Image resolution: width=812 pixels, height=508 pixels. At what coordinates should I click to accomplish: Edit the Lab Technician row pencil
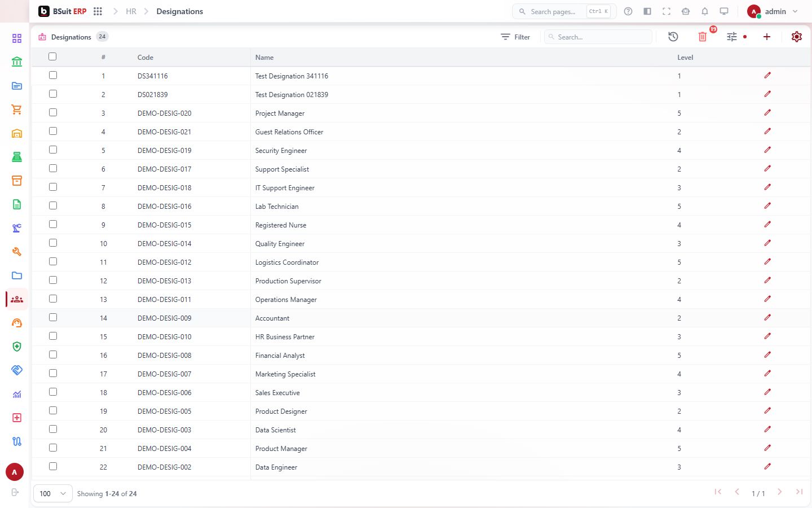coord(767,206)
